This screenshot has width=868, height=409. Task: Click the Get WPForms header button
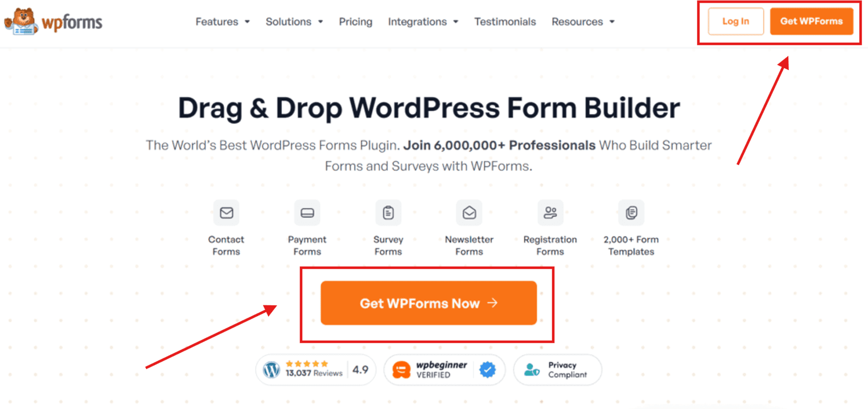812,22
